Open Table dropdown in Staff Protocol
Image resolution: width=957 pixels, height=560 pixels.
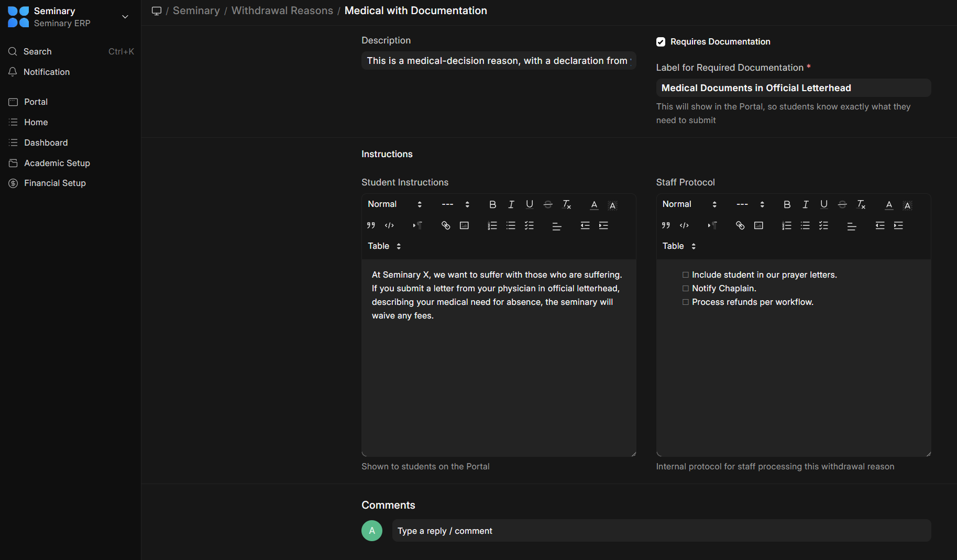[679, 246]
